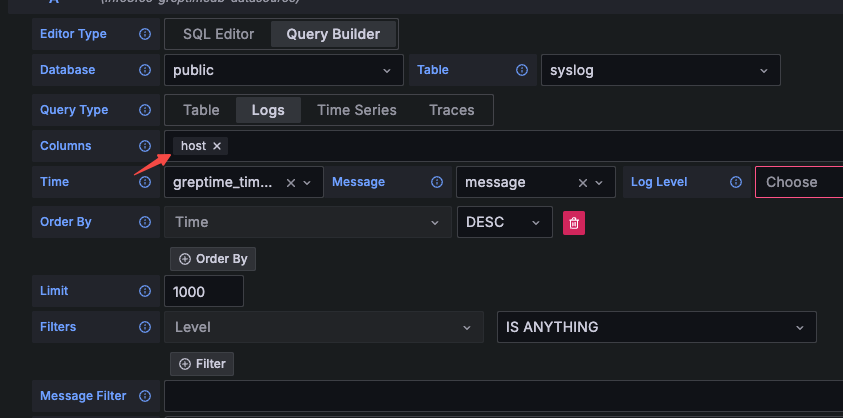Delete the Time order by row
This screenshot has width=843, height=418.
[x=574, y=223]
